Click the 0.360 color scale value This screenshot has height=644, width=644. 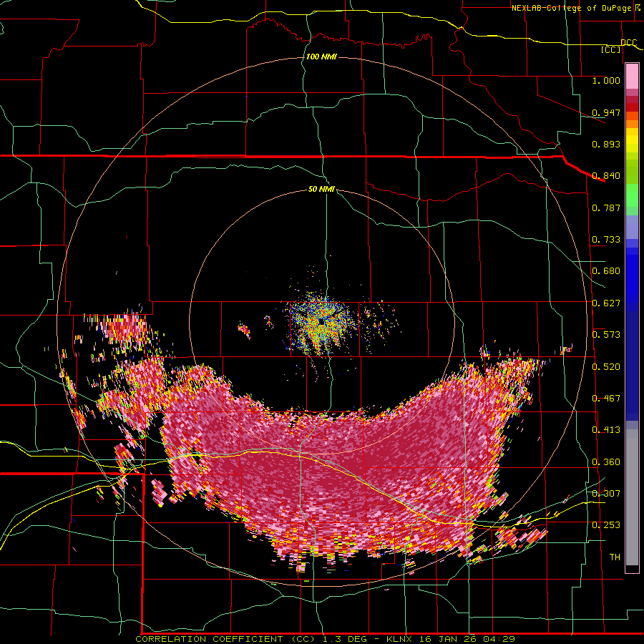pos(606,462)
